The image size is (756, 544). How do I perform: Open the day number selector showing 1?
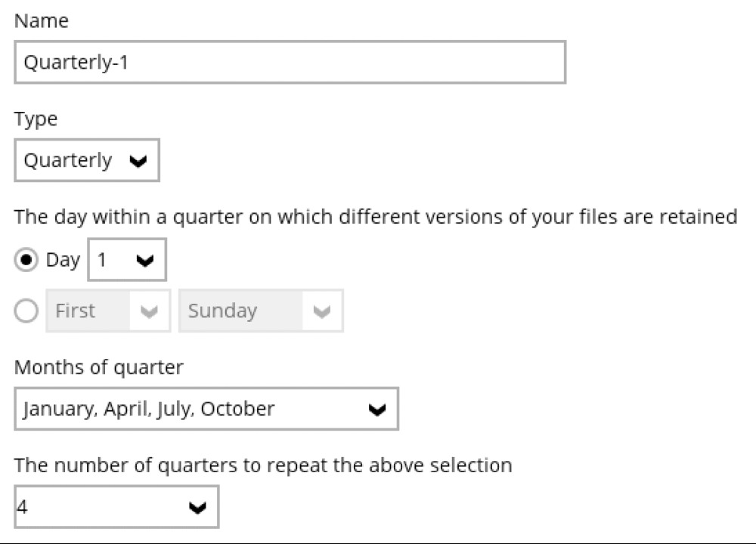coord(126,259)
